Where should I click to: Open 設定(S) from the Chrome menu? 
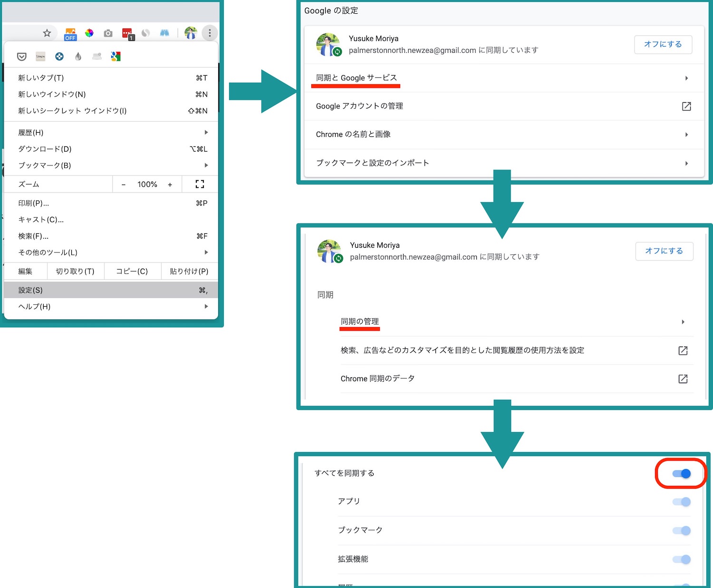coord(111,290)
